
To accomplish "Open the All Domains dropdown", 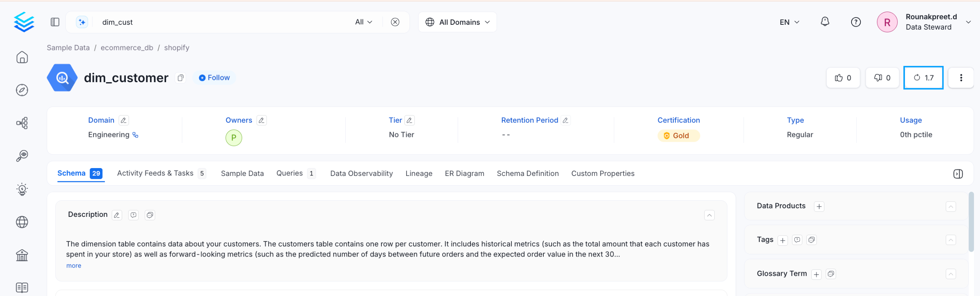I will tap(457, 22).
